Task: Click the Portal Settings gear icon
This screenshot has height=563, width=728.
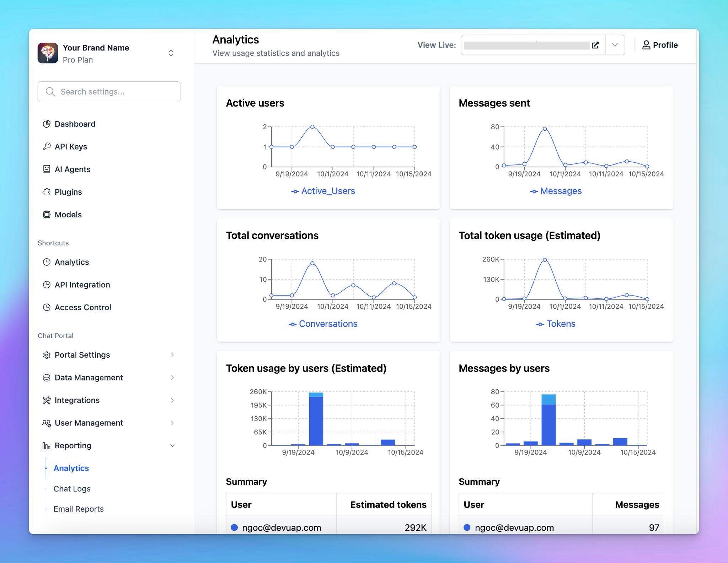Action: [x=47, y=355]
